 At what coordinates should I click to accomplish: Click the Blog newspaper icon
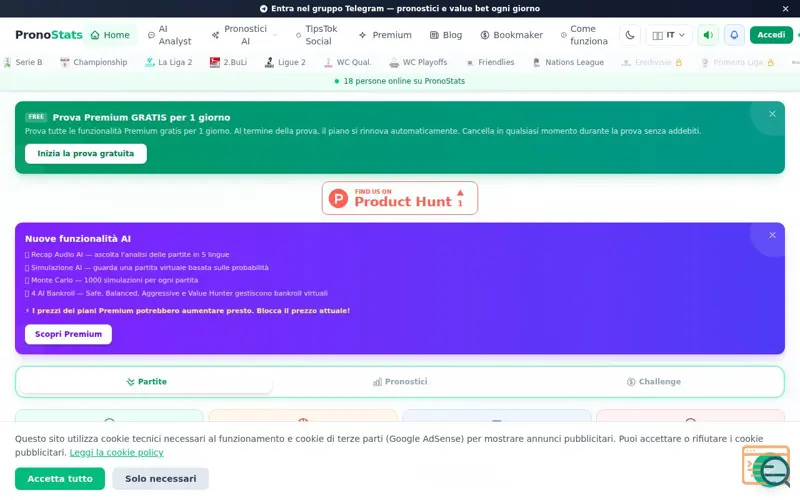click(434, 35)
